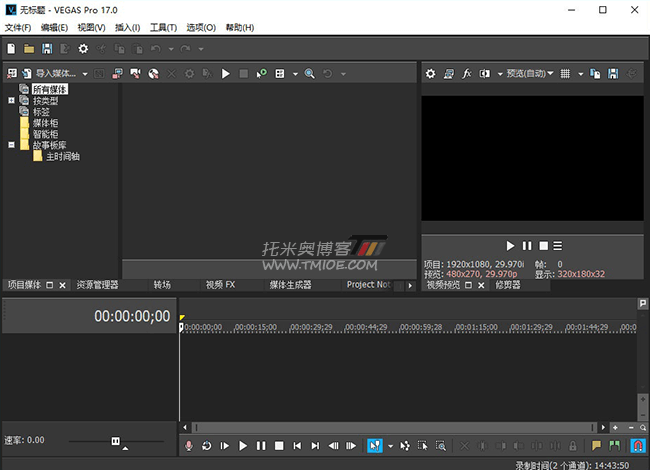This screenshot has height=470, width=650.
Task: Click Stop in the video preview panel
Action: tap(543, 246)
